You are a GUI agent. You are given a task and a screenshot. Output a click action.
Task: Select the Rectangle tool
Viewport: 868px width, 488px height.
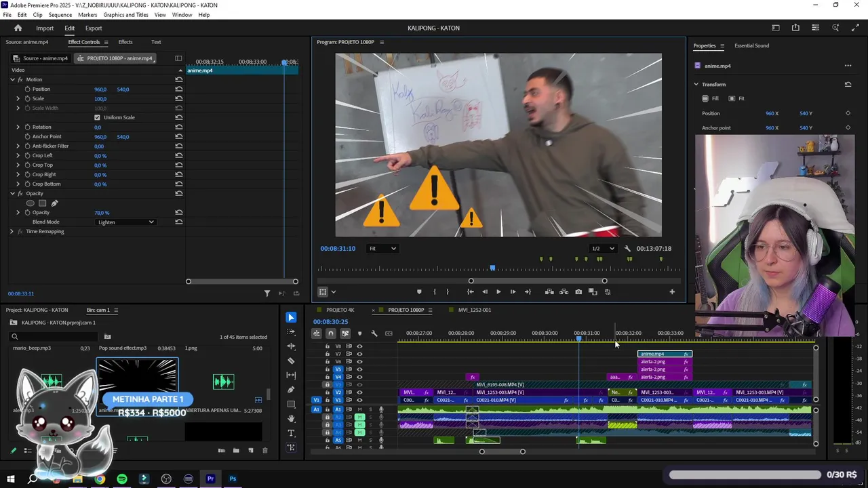tap(291, 404)
